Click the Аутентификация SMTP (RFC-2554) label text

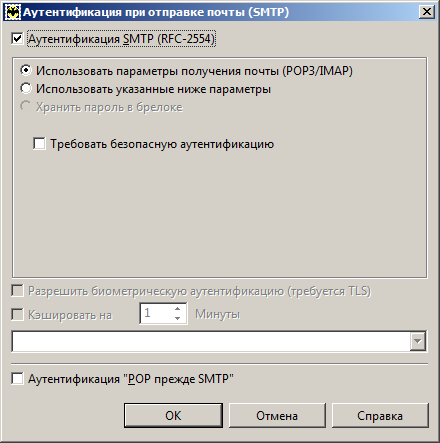pos(121,39)
